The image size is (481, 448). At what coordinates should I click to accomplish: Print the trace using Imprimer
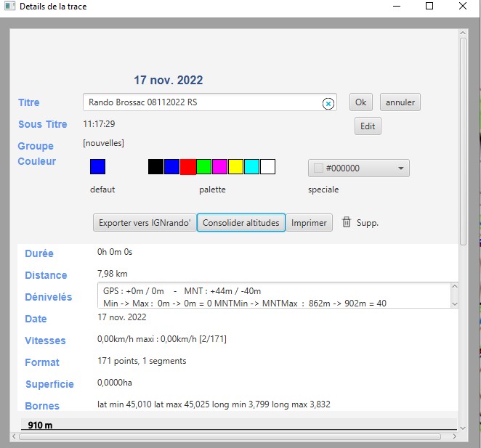[309, 223]
